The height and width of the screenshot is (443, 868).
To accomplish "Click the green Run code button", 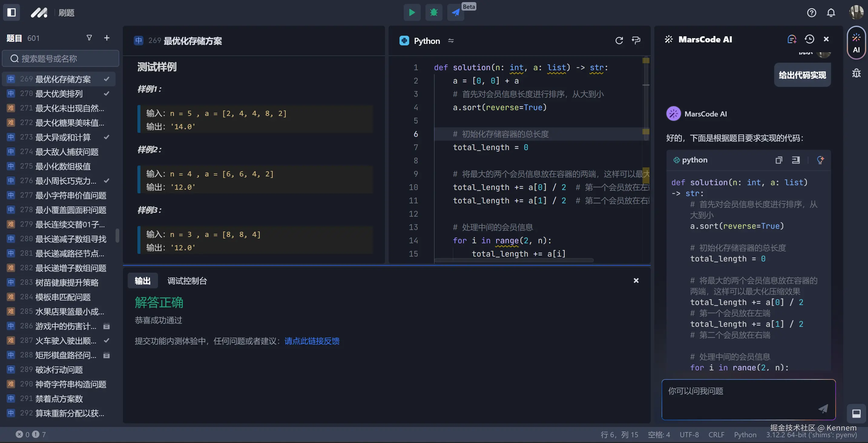I will (x=412, y=12).
